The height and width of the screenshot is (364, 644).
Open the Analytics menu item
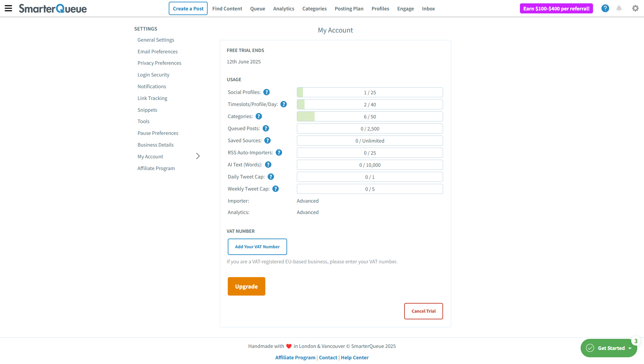283,9
